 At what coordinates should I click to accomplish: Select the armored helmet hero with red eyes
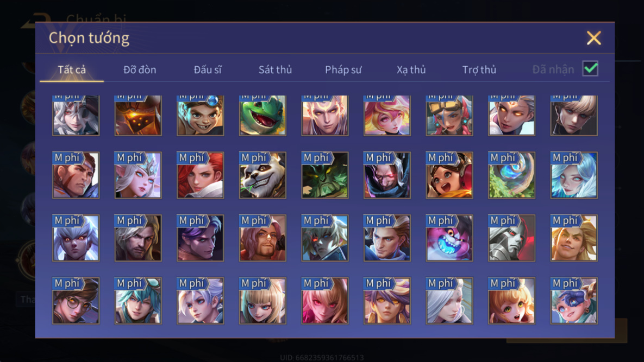pyautogui.click(x=512, y=238)
